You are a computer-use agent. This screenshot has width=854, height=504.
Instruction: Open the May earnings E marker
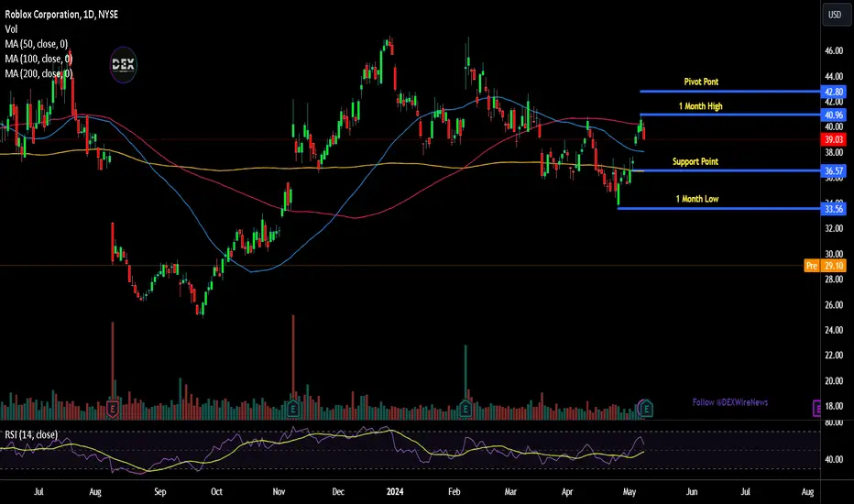646,408
